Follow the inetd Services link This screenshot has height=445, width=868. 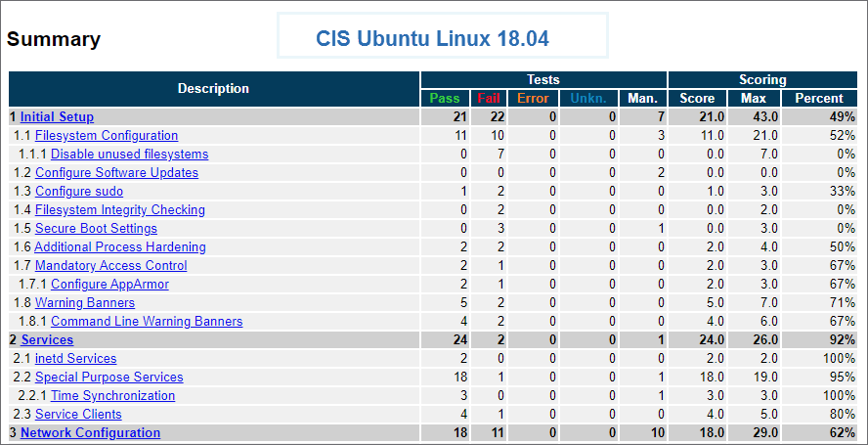(76, 359)
